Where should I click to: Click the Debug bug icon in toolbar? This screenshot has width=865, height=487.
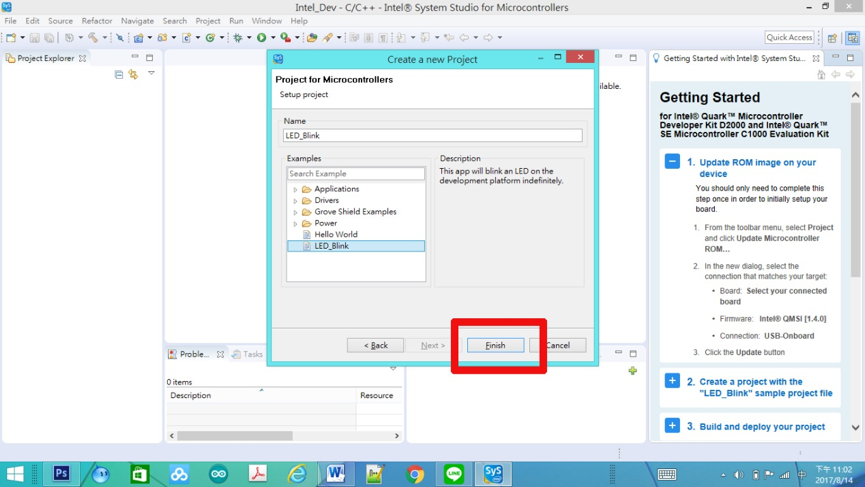tap(238, 38)
